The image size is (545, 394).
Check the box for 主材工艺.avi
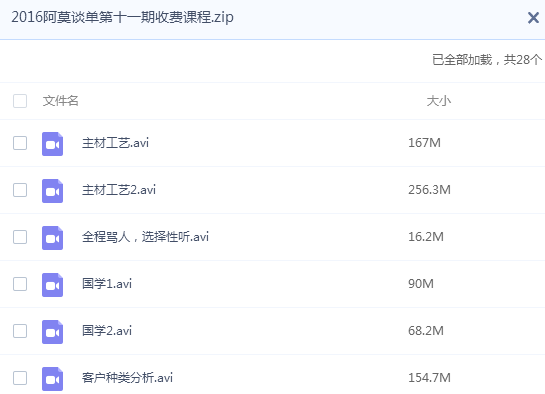coord(20,143)
